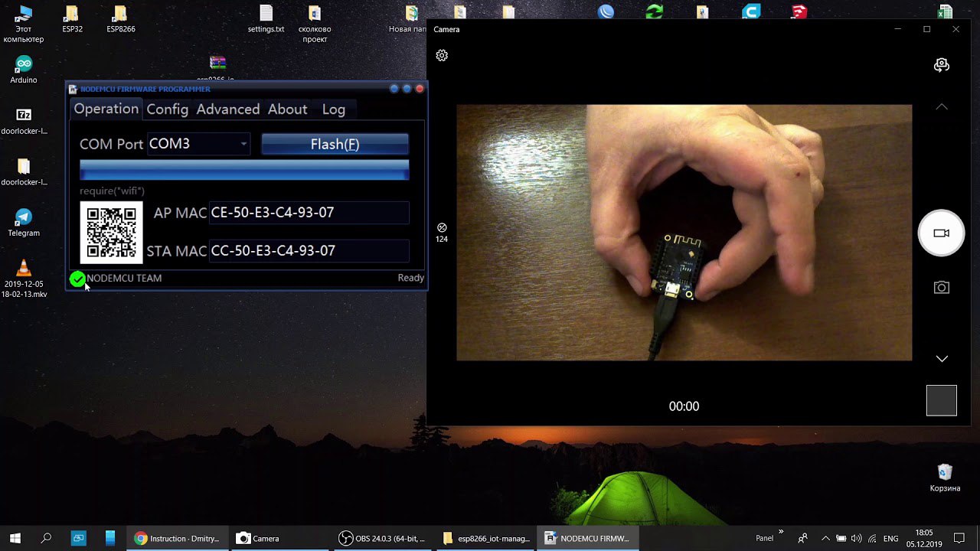This screenshot has height=551, width=980.
Task: Select the 7z doorlocker archive icon
Action: tap(24, 120)
